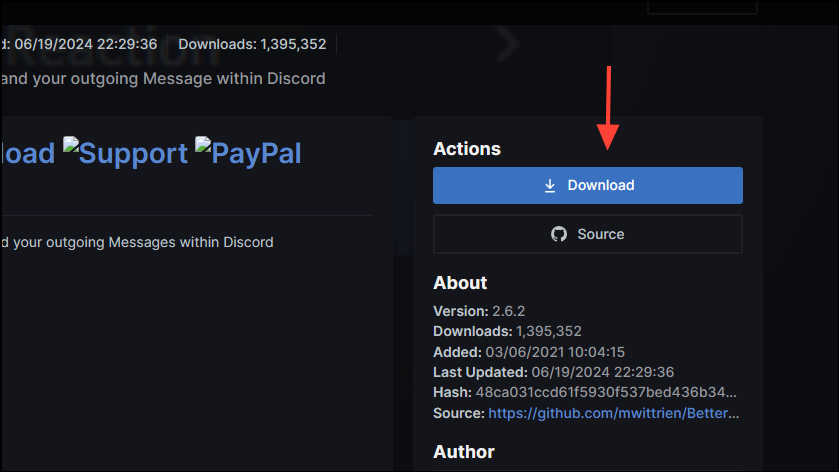Screen dimensions: 839x472
Task: Click the broken image icon before PayPal
Action: (203, 145)
